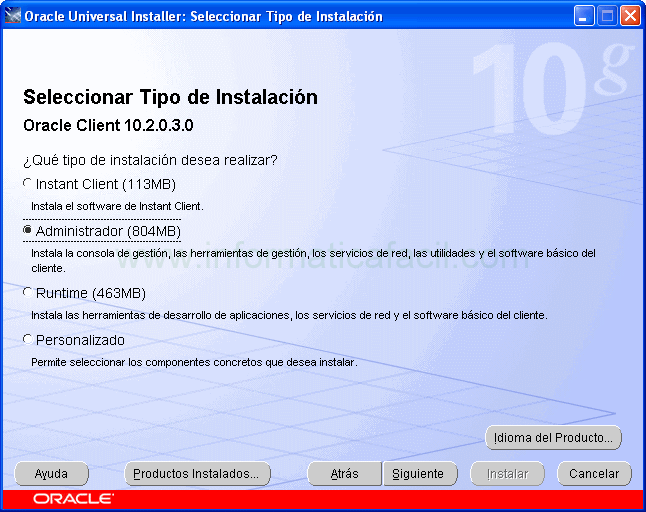Click the 'Seleccionar Tipo de Instalación' heading
Screen dimensions: 646x512
point(171,98)
